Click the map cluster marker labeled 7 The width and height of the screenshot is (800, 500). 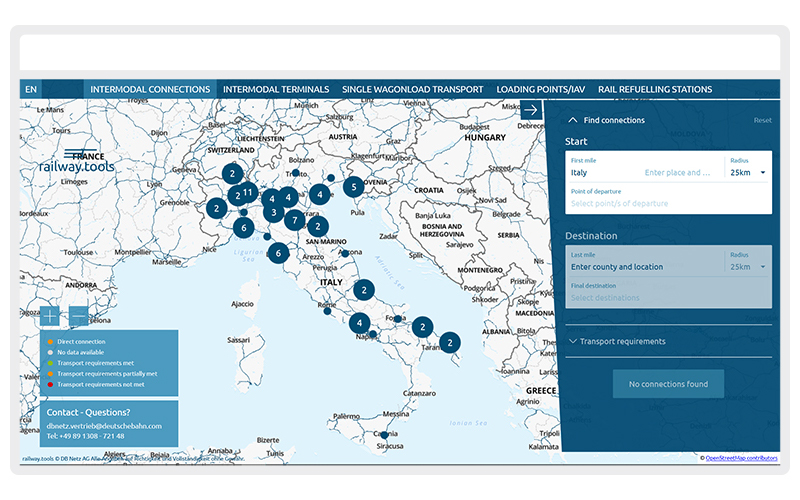click(294, 220)
